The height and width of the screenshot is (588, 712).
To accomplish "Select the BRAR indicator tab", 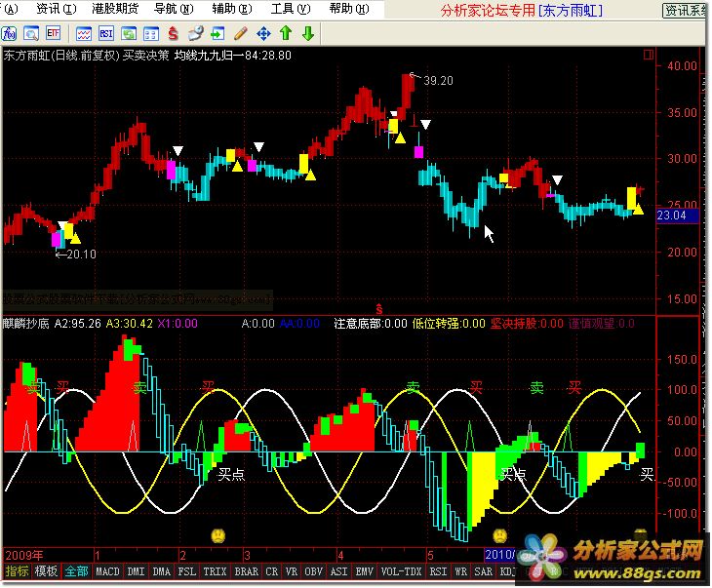I will pos(246,571).
